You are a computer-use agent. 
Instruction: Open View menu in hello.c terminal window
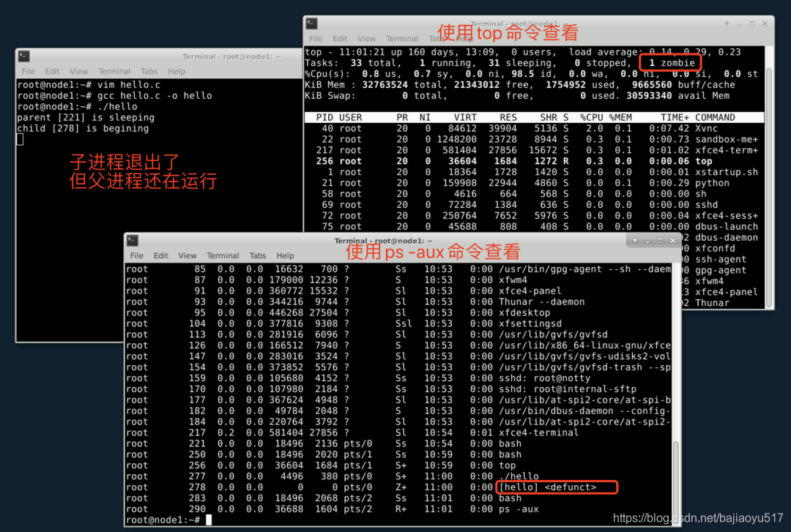click(78, 71)
